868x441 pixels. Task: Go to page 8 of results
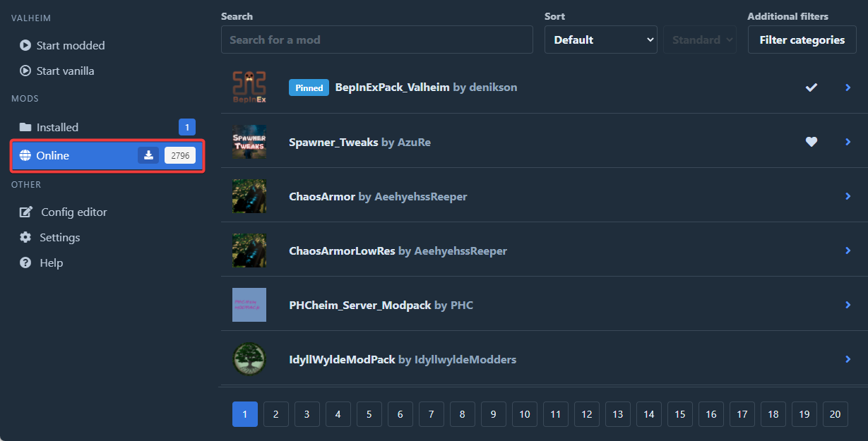click(463, 414)
